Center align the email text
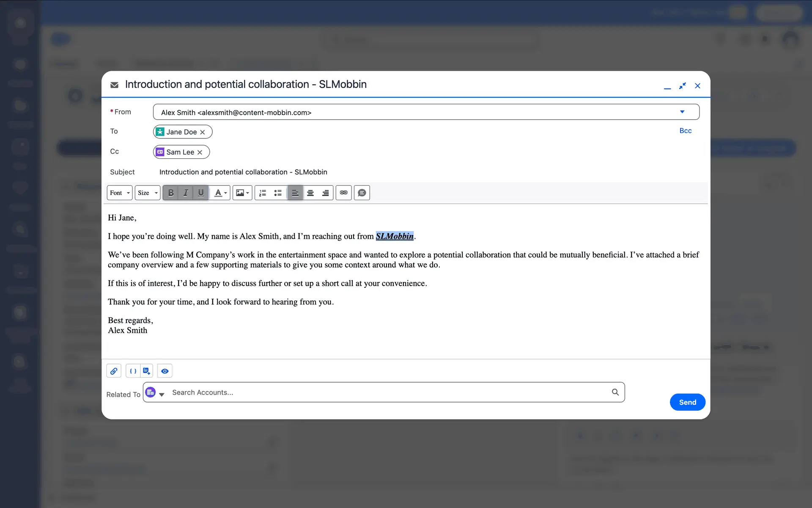Image resolution: width=812 pixels, height=508 pixels. pos(310,193)
